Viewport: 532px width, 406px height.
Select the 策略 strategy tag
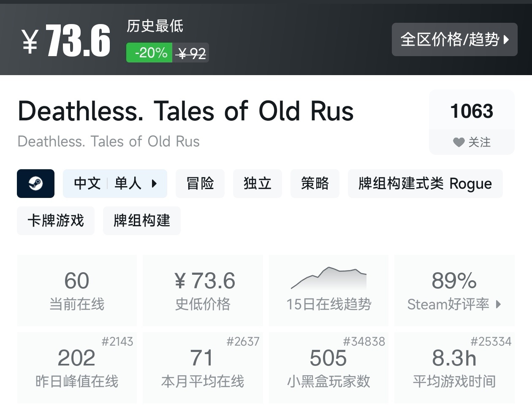(x=315, y=184)
